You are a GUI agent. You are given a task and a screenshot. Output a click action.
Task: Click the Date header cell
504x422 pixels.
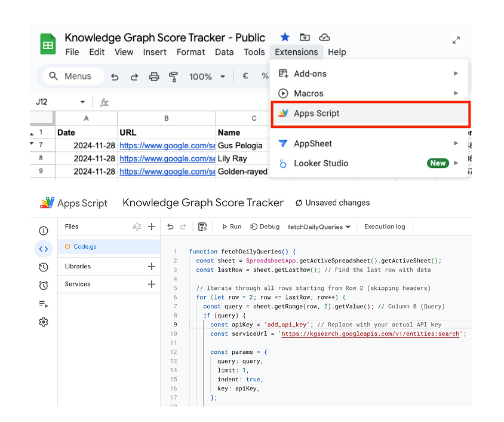tap(86, 133)
